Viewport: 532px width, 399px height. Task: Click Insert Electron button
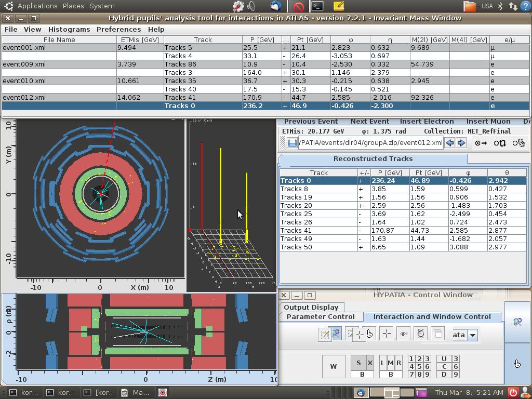click(x=427, y=122)
